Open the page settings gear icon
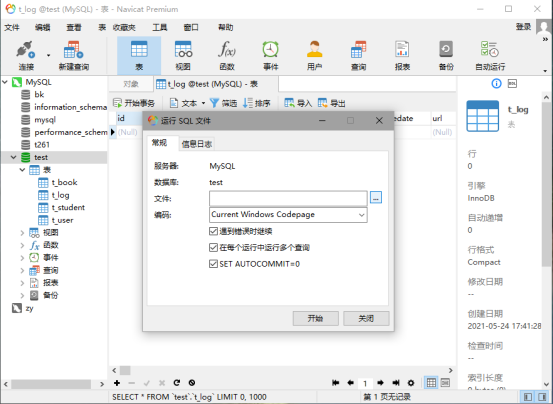553x404 pixels. click(411, 383)
